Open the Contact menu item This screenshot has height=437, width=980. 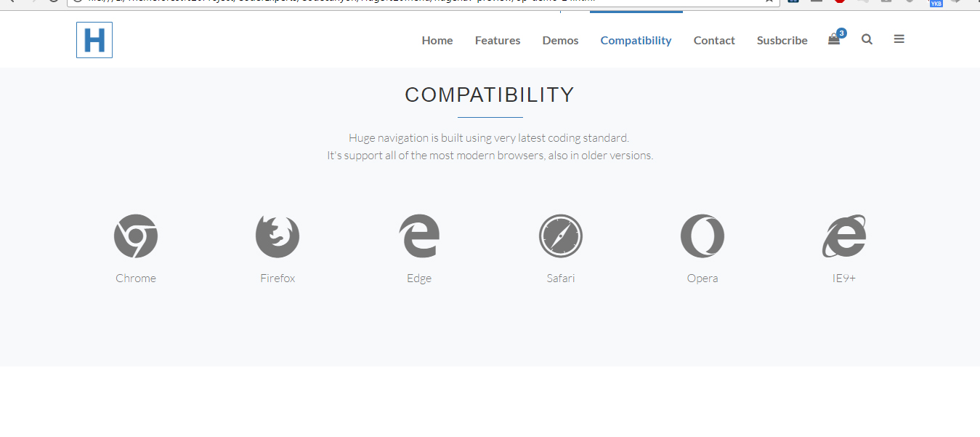[x=714, y=41]
